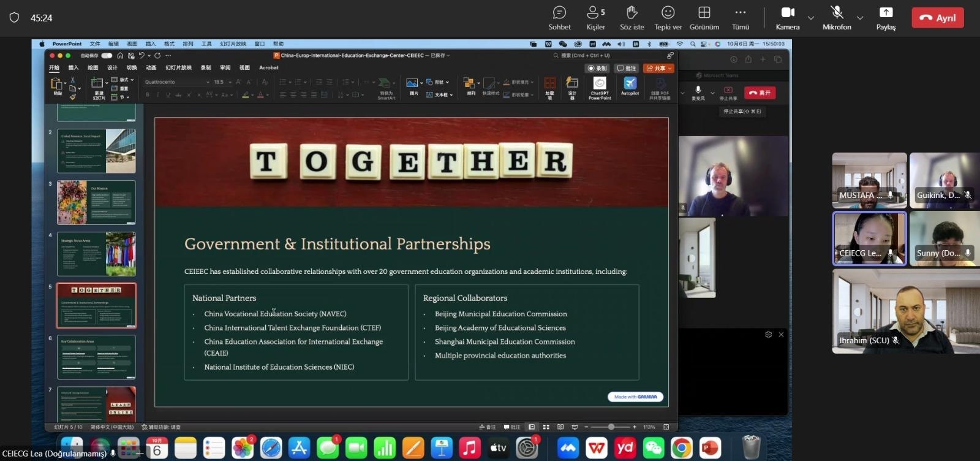Switch to the 插入 ribbon tab
The height and width of the screenshot is (461, 980).
(x=73, y=67)
